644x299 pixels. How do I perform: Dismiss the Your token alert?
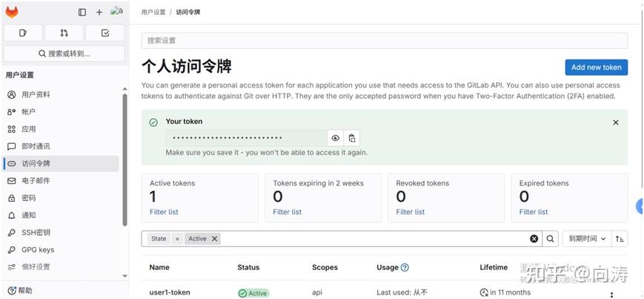(x=616, y=122)
